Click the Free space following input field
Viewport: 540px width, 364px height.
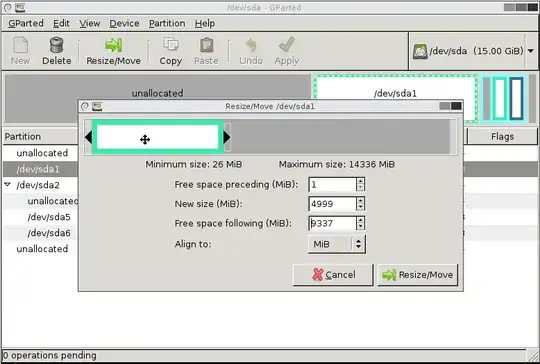click(x=332, y=223)
